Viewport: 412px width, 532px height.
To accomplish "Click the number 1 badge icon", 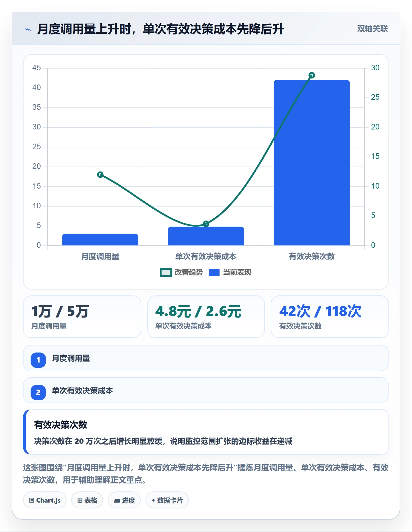I will tap(38, 360).
